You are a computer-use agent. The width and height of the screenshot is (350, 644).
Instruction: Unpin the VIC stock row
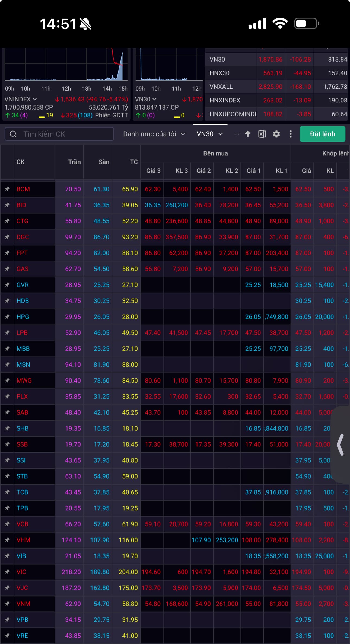click(x=7, y=572)
